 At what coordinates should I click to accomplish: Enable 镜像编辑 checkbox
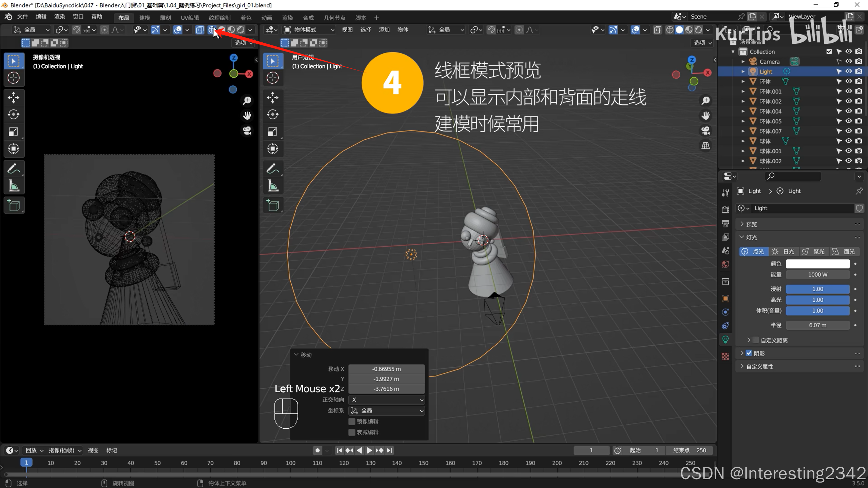[352, 421]
